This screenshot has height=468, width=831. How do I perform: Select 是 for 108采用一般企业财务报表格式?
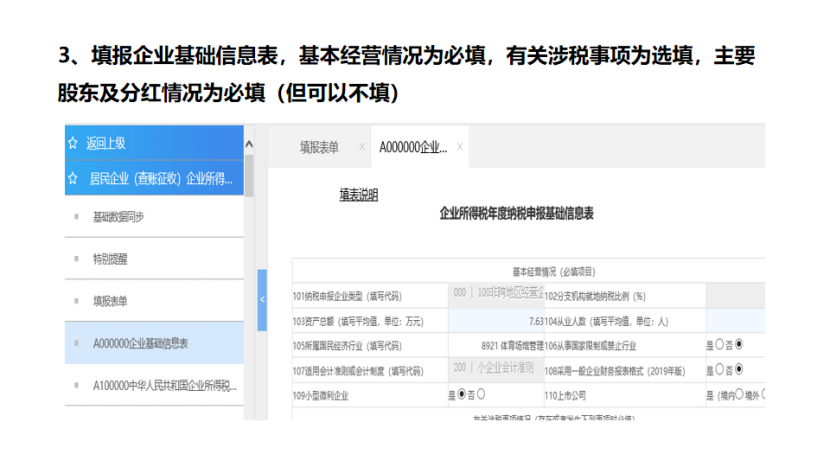(719, 369)
